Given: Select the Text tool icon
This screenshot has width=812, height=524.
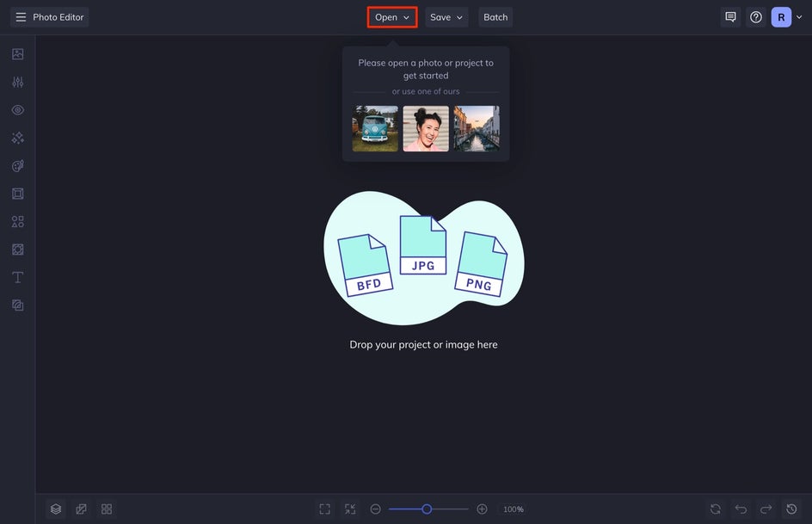Looking at the screenshot, I should [17, 278].
